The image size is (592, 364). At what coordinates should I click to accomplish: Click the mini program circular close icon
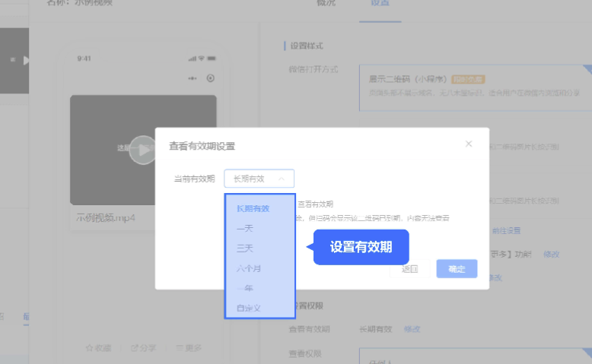pyautogui.click(x=211, y=78)
